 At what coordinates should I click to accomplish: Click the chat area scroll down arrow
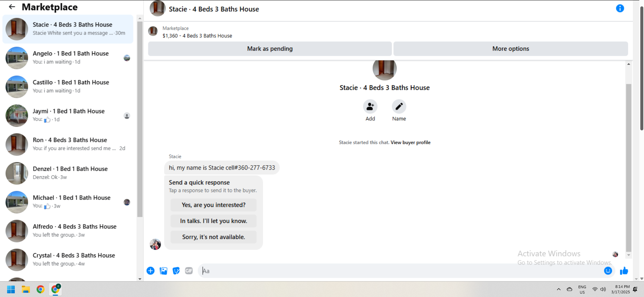[629, 255]
